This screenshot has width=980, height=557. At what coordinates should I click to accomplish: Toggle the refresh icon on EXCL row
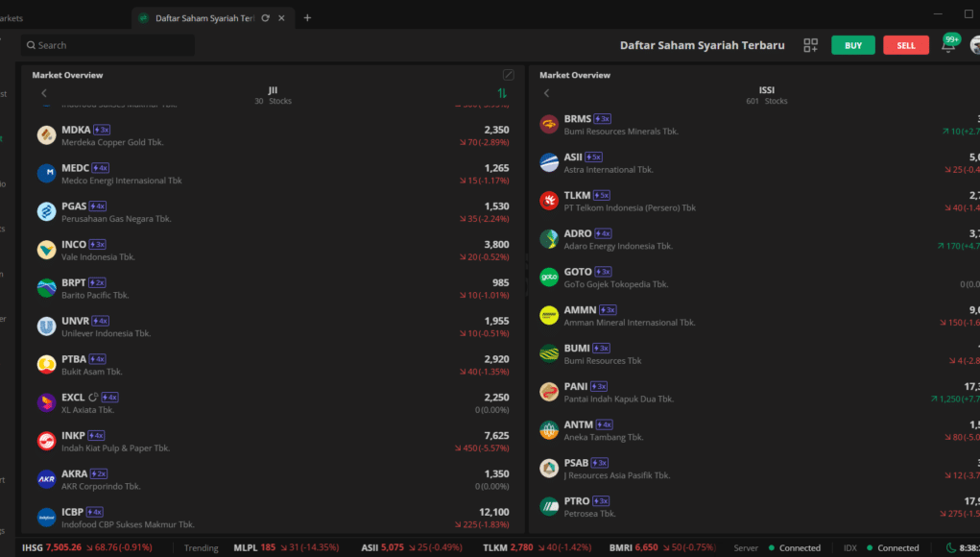pyautogui.click(x=92, y=397)
